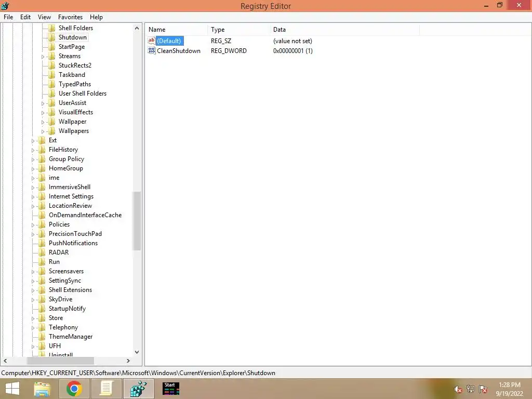
Task: Open the Help menu
Action: click(96, 17)
